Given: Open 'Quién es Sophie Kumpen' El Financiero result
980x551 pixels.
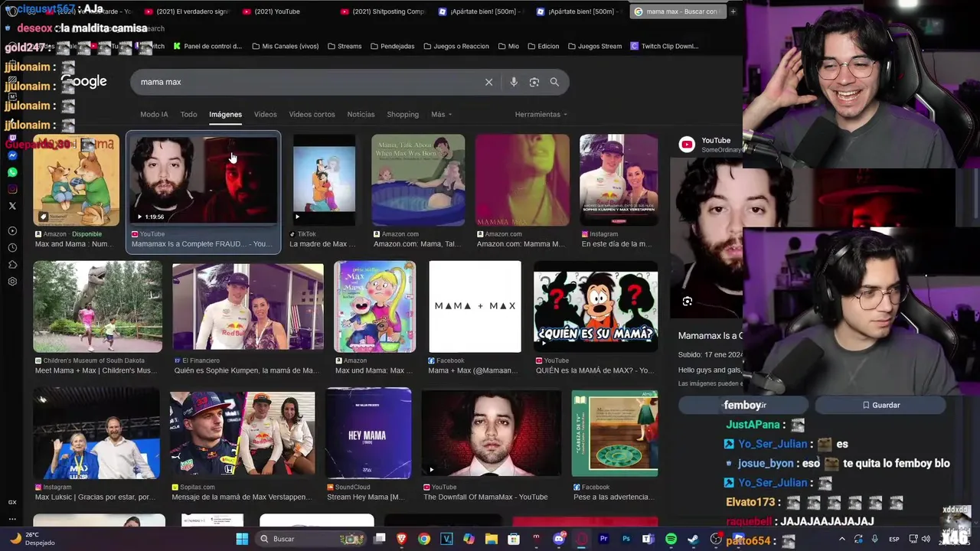Looking at the screenshot, I should tap(248, 307).
